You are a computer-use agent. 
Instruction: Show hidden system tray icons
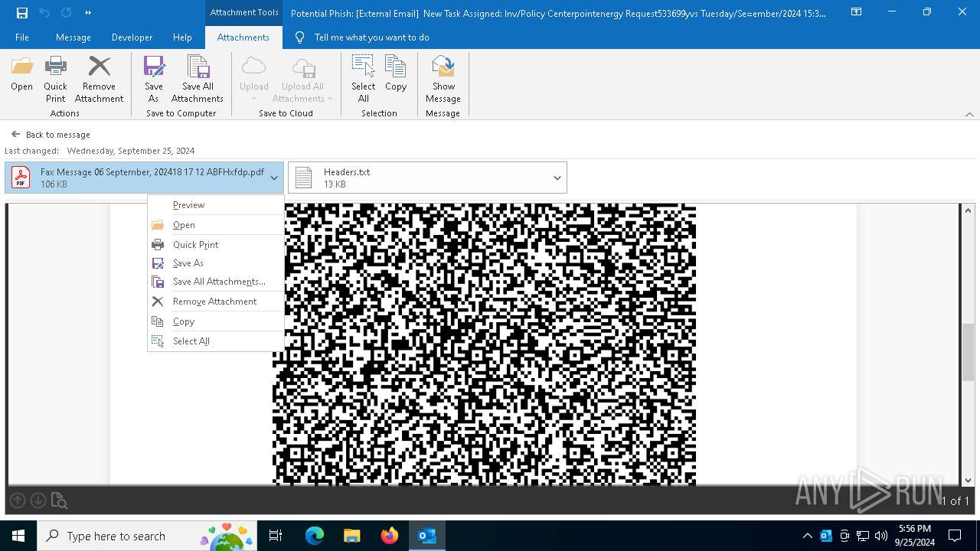tap(807, 536)
